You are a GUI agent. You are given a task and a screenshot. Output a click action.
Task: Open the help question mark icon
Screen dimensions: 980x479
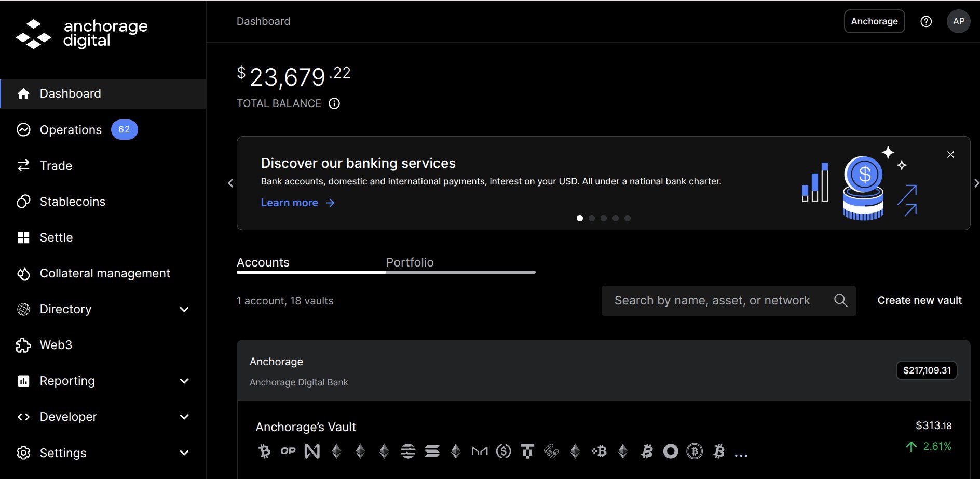pos(926,21)
